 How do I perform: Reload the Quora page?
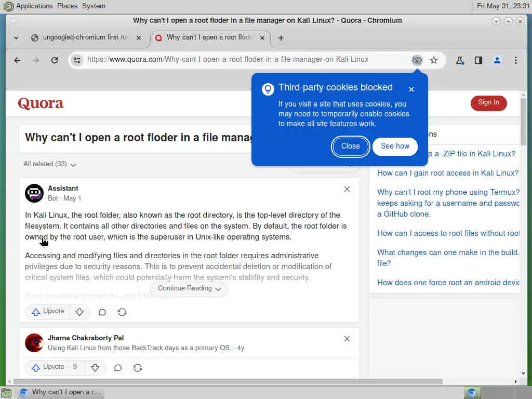(54, 60)
